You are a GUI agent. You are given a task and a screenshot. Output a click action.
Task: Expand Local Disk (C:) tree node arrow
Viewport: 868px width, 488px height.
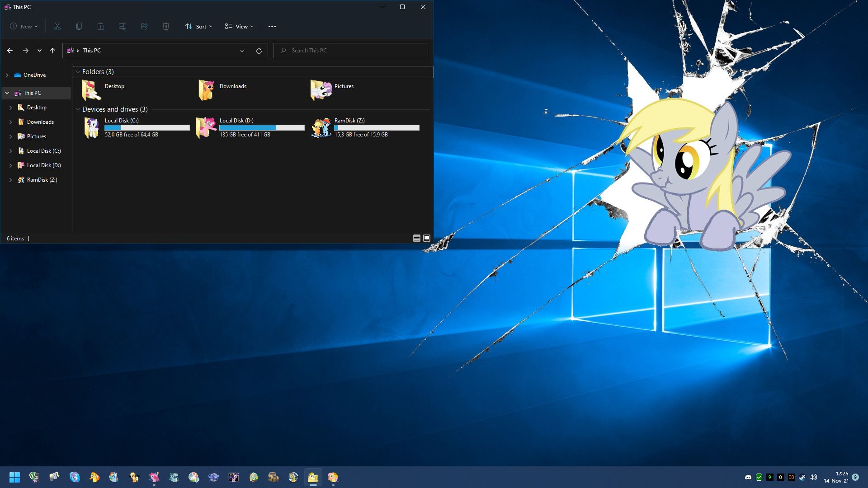tap(10, 151)
